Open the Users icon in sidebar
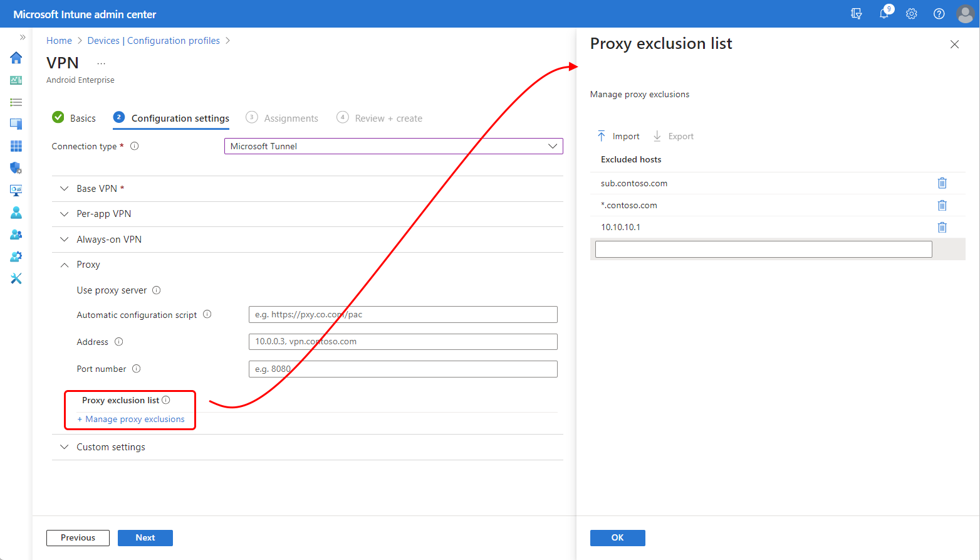Image resolution: width=980 pixels, height=560 pixels. click(16, 213)
